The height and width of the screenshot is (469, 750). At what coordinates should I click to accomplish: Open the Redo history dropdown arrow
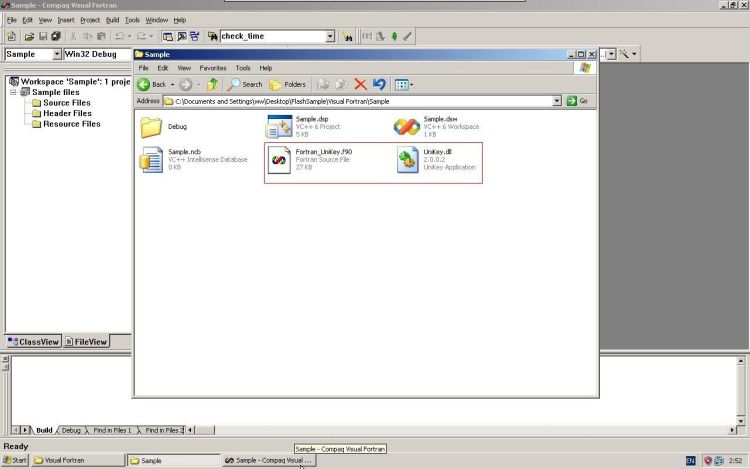click(151, 36)
